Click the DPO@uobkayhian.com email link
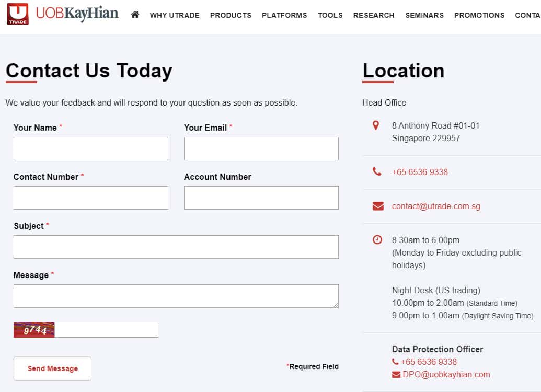This screenshot has width=541, height=392. point(446,374)
